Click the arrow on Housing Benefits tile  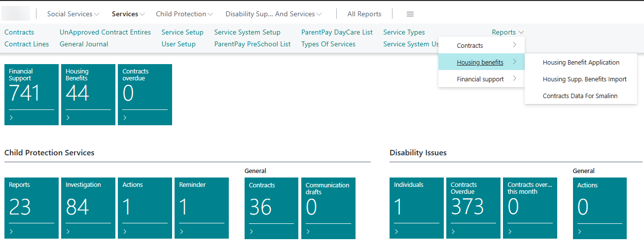tap(68, 118)
